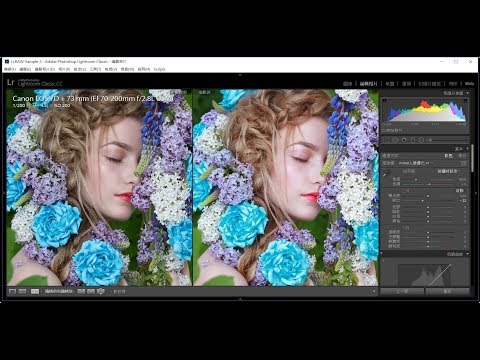Click the unselected Before/After view mode icon

coord(22,291)
